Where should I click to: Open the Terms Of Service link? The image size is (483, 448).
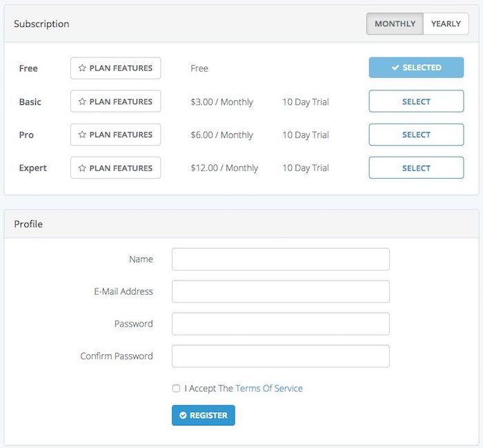(269, 389)
